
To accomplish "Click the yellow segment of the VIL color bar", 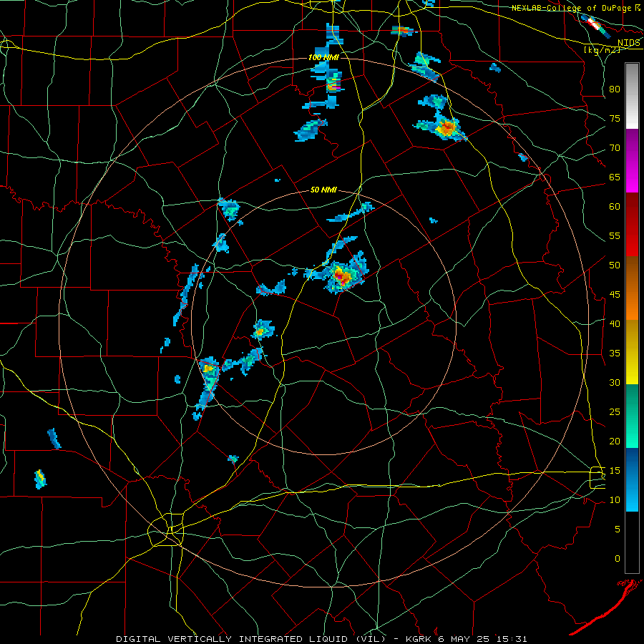I will point(632,352).
